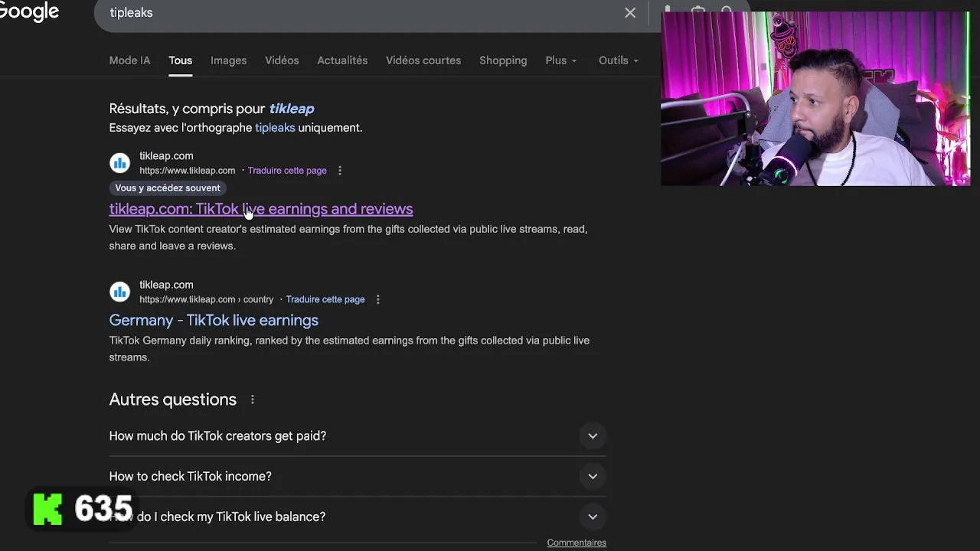
Task: Click the 'Autres questions' heading
Action: tap(173, 399)
